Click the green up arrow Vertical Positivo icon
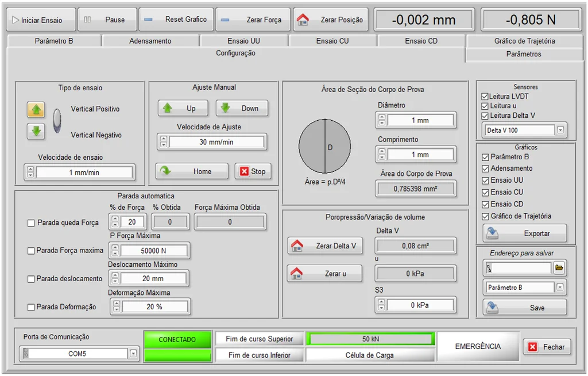This screenshot has height=376, width=588. [x=36, y=110]
